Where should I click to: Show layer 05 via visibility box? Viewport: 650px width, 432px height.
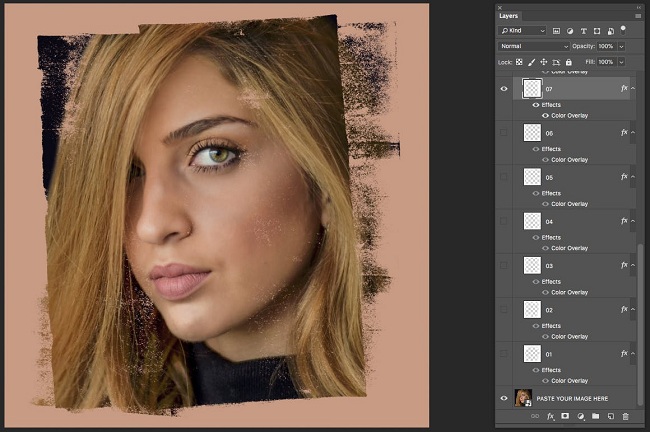point(503,177)
